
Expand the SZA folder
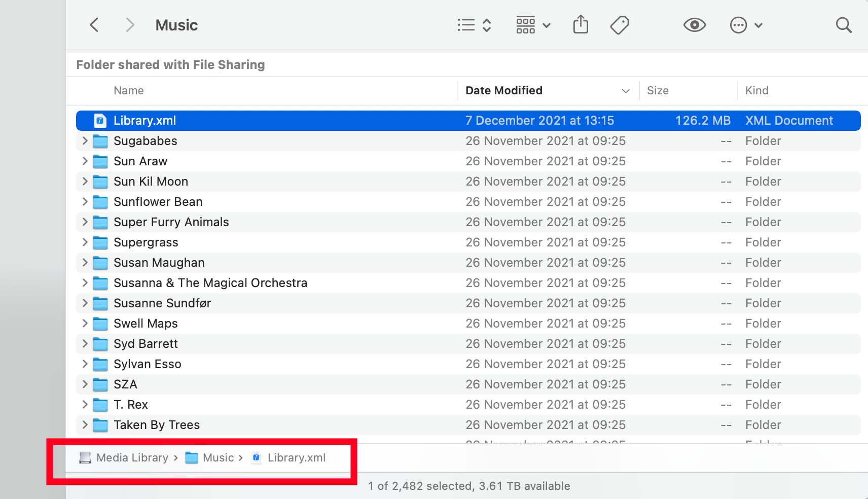point(85,384)
